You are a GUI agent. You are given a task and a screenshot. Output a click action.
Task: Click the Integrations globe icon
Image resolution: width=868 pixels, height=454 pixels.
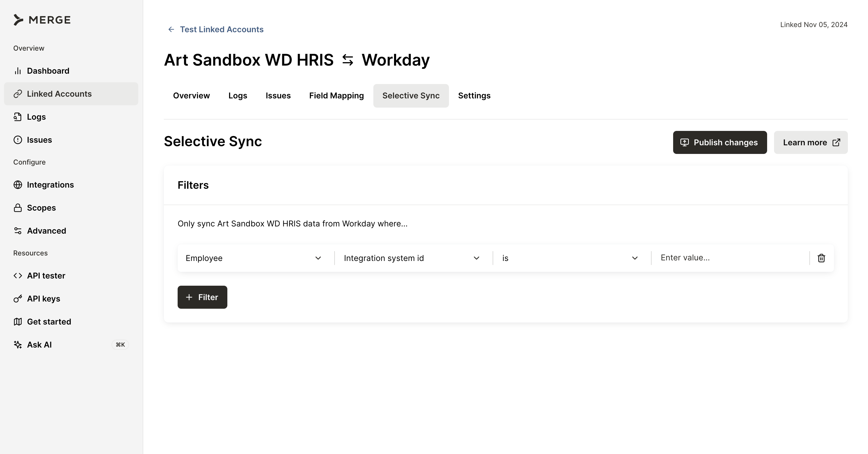coord(18,185)
